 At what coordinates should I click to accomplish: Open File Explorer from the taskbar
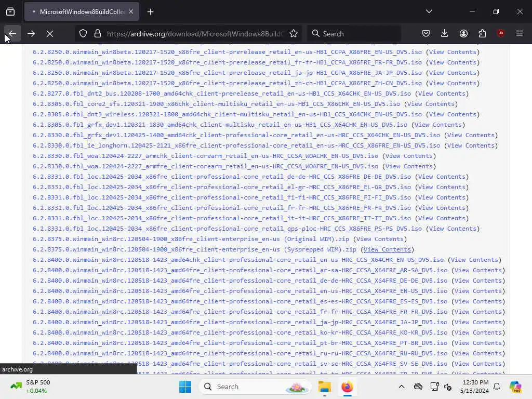click(x=324, y=387)
